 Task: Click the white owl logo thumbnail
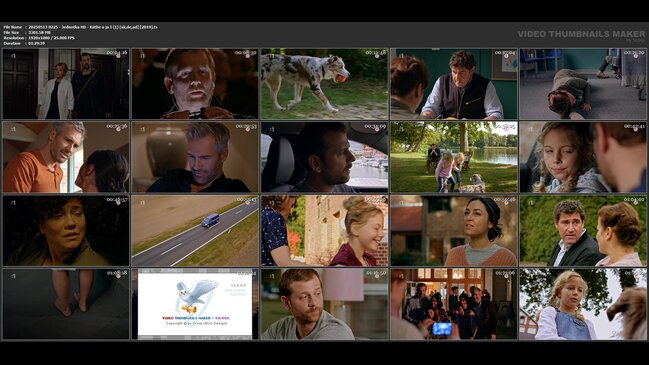coord(195,304)
